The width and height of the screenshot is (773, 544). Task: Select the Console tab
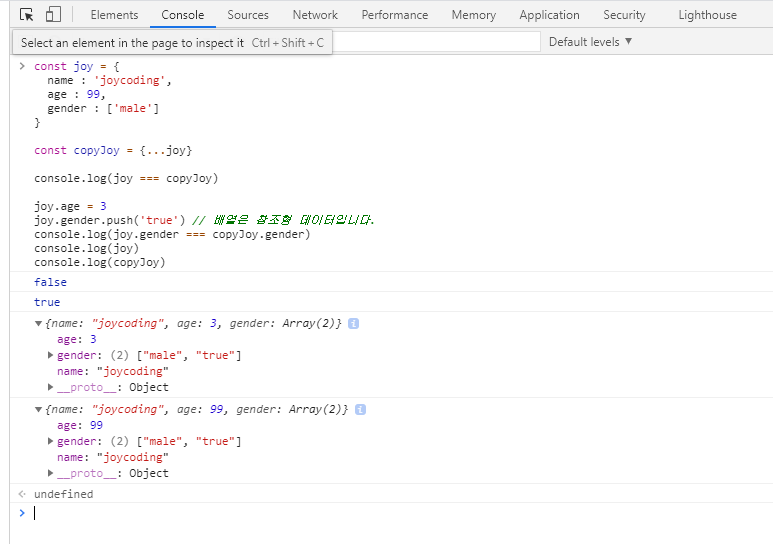coord(182,15)
